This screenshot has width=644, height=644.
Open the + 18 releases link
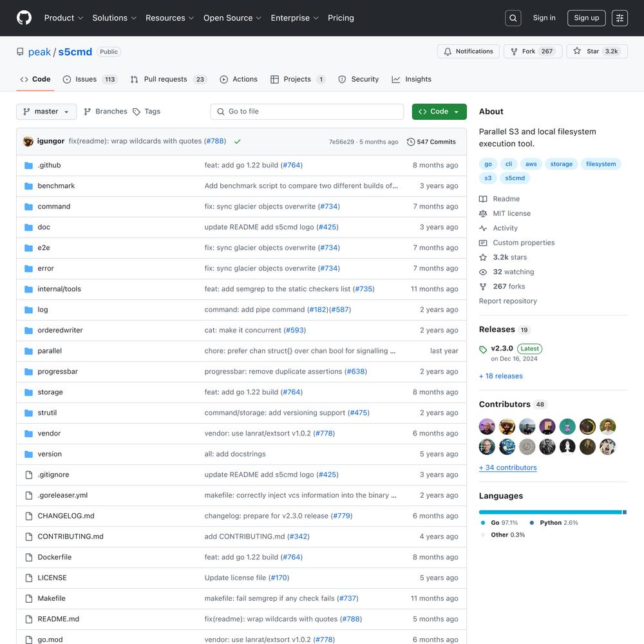(x=500, y=376)
